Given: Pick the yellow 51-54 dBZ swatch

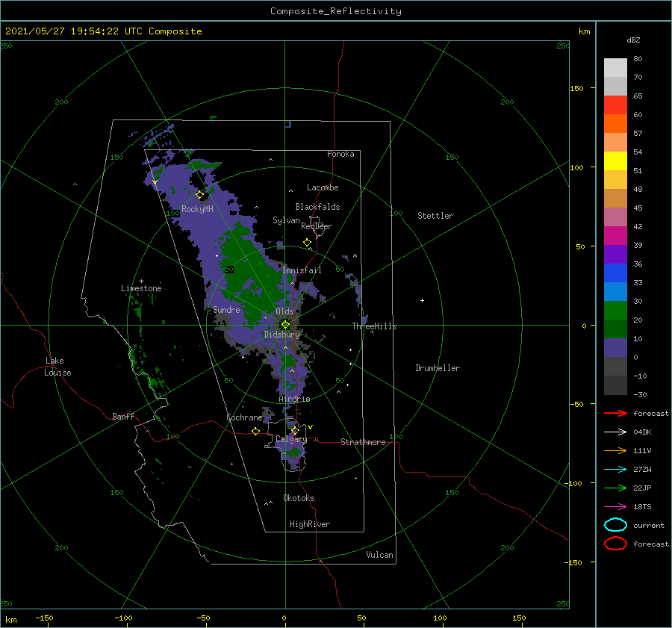Looking at the screenshot, I should pyautogui.click(x=615, y=161).
